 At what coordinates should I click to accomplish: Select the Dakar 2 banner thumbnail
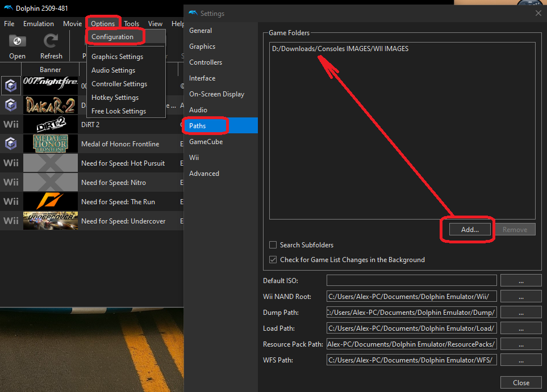50,105
